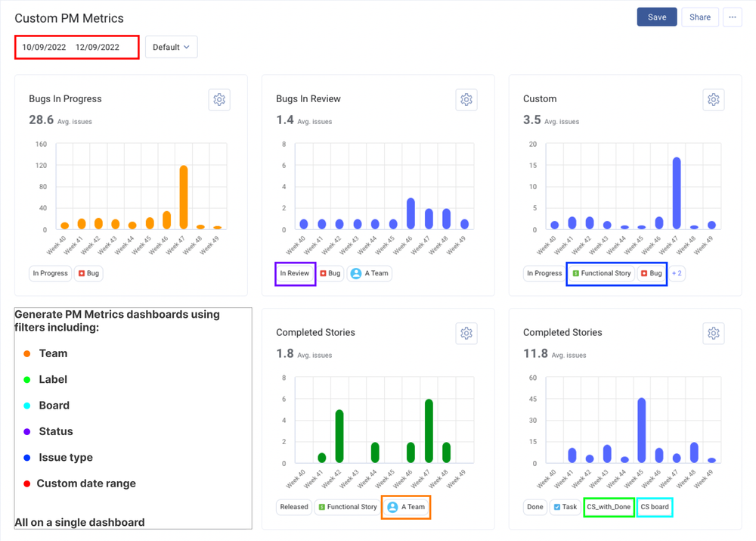Toggle the In Progress status filter
Image resolution: width=756 pixels, height=541 pixels.
49,273
